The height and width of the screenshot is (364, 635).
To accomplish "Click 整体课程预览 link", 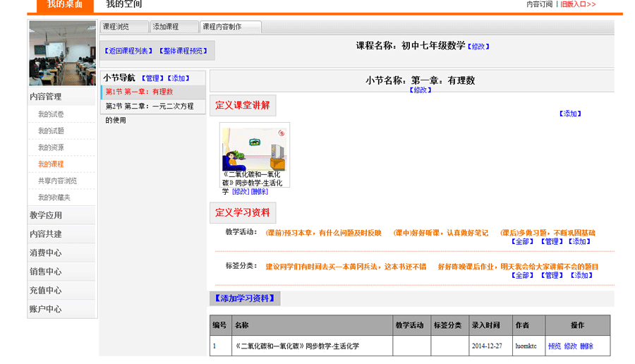I will point(183,51).
